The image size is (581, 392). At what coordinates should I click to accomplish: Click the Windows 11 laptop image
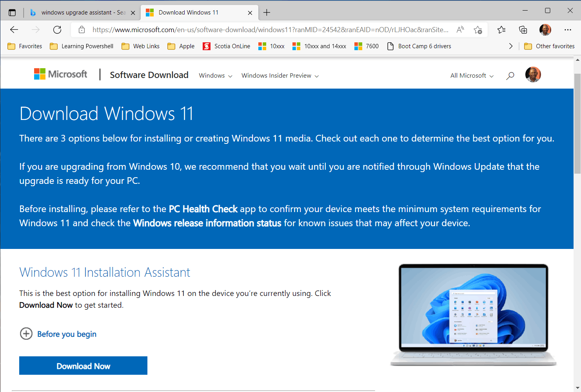pyautogui.click(x=473, y=315)
